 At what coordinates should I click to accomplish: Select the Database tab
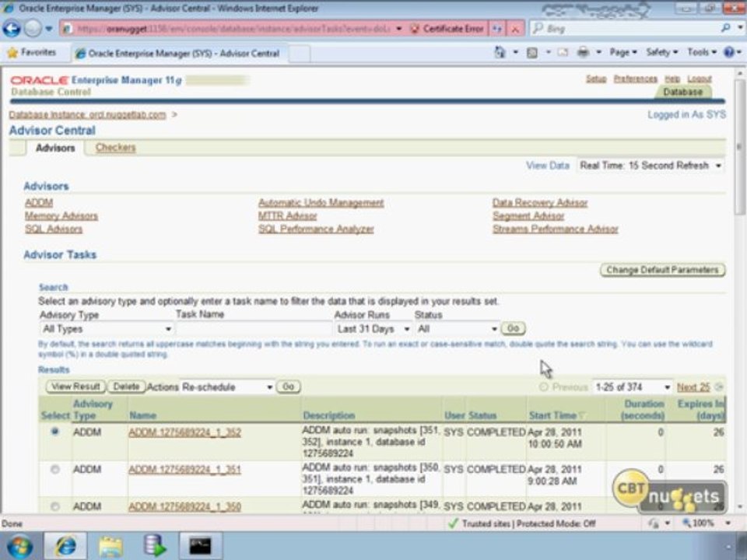(682, 92)
